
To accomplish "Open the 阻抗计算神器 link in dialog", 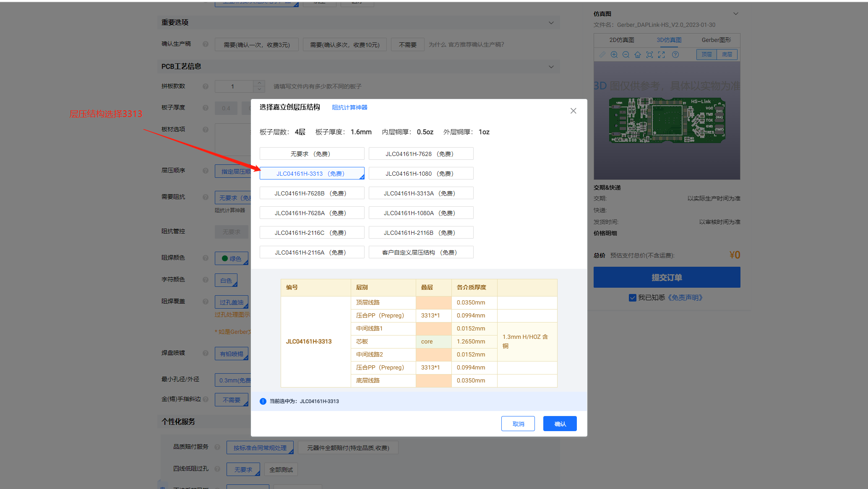I will pos(349,107).
